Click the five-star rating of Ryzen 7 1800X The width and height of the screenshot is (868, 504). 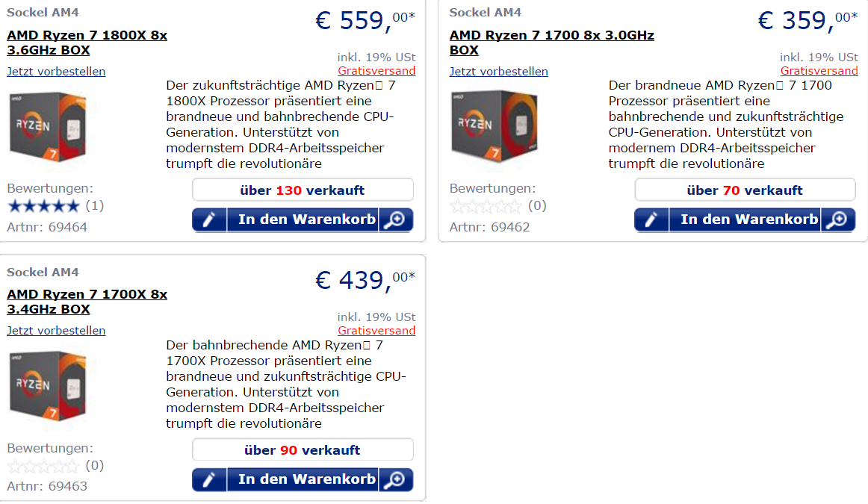43,206
